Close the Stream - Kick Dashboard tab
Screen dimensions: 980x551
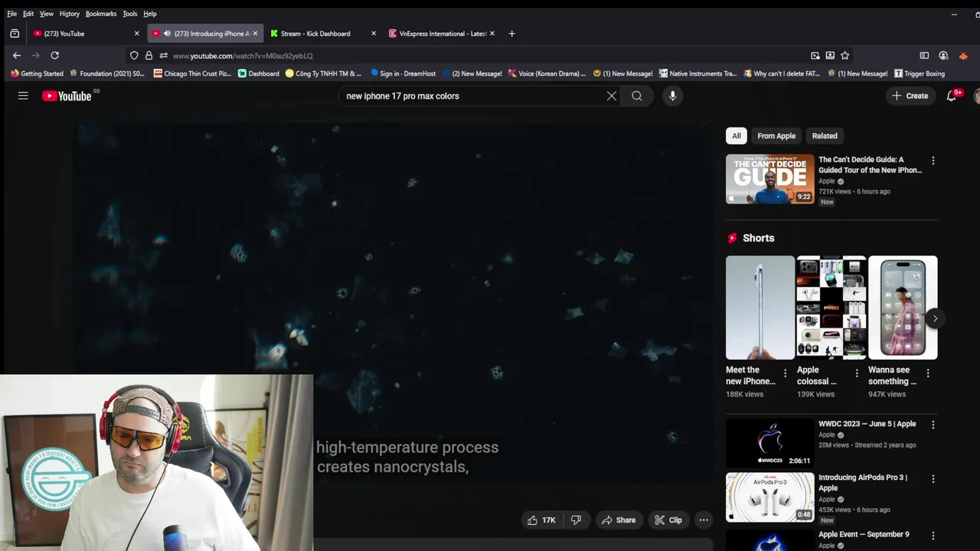pos(374,34)
